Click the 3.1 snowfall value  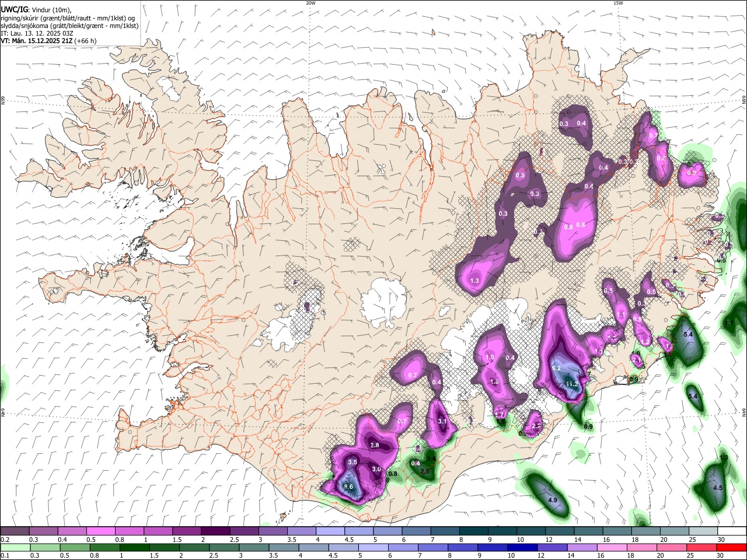pyautogui.click(x=442, y=421)
